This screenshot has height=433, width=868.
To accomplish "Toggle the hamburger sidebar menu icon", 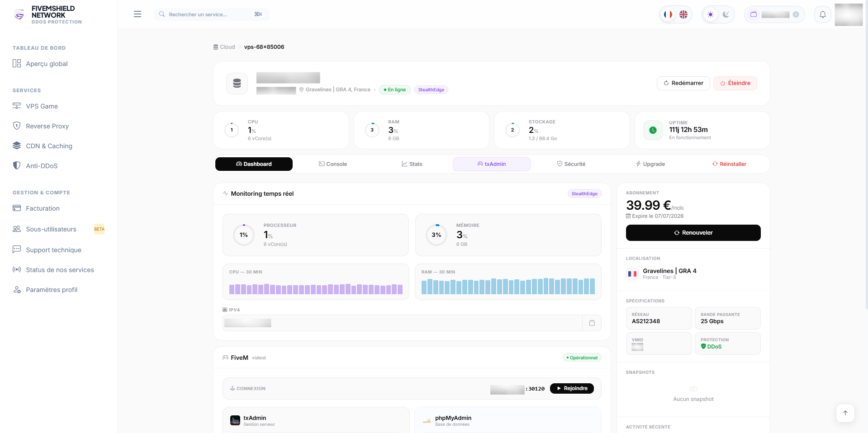I will coord(138,14).
